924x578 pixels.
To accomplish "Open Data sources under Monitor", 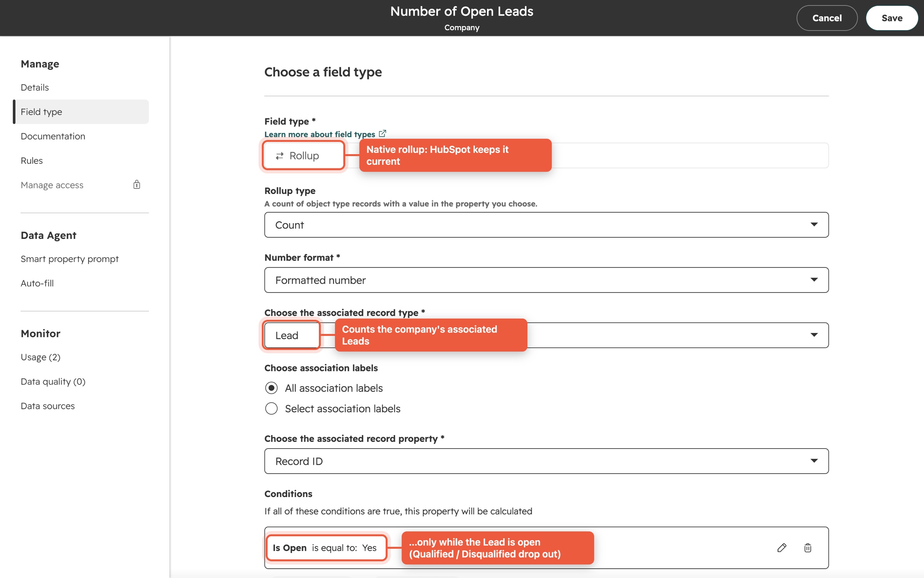I will tap(48, 406).
